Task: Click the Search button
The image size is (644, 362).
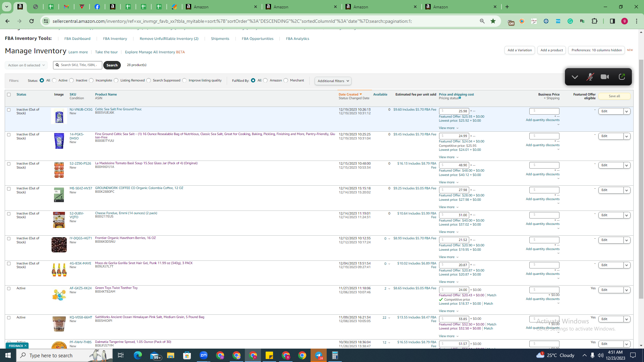Action: [x=112, y=65]
